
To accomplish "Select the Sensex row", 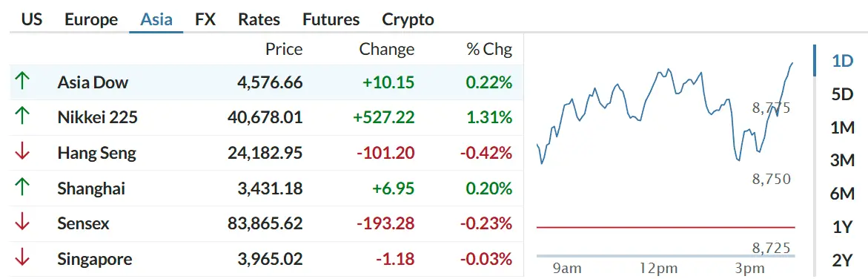I will pyautogui.click(x=266, y=223).
